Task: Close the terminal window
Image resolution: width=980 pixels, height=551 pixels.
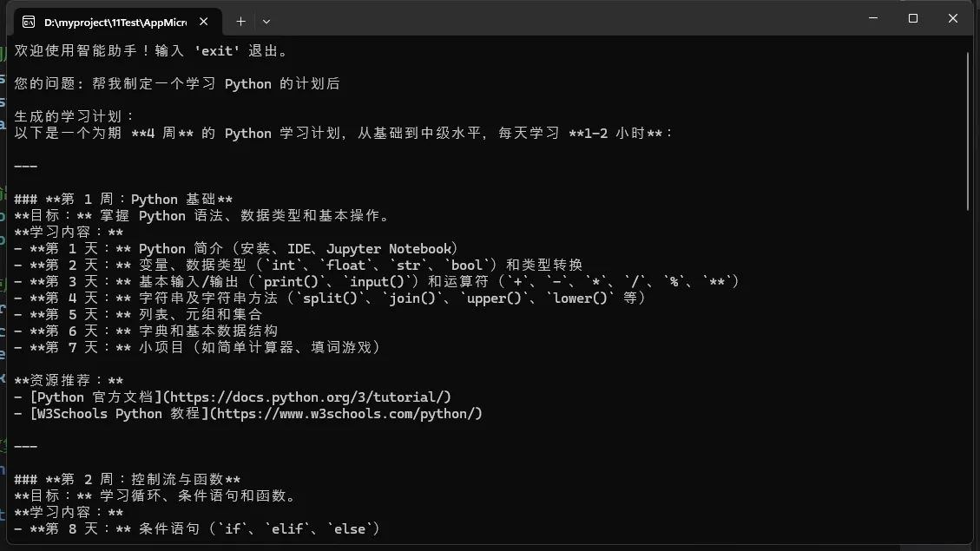Action: pos(952,18)
